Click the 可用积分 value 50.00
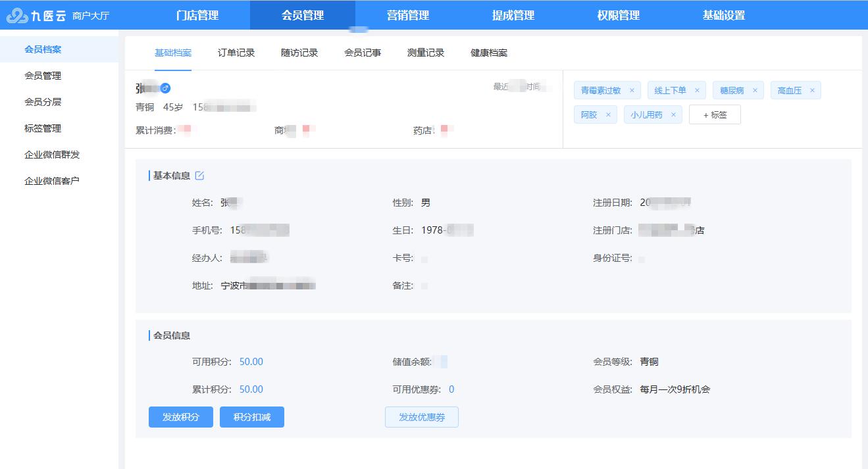Viewport: 868px width, 469px height. [x=251, y=361]
